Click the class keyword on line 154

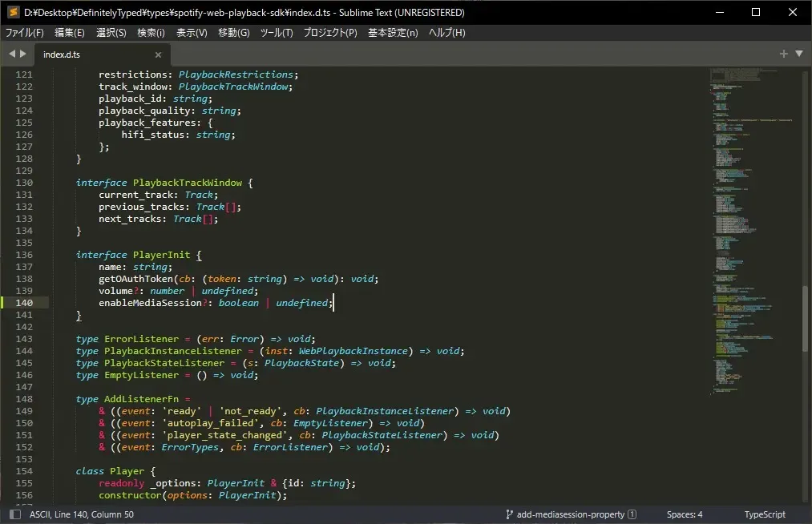coord(90,471)
